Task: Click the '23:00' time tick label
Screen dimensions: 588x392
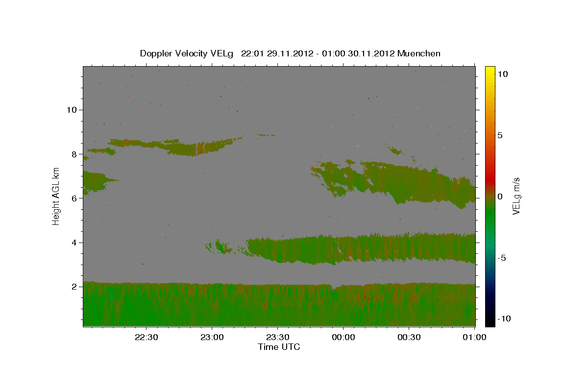Action: click(x=212, y=337)
